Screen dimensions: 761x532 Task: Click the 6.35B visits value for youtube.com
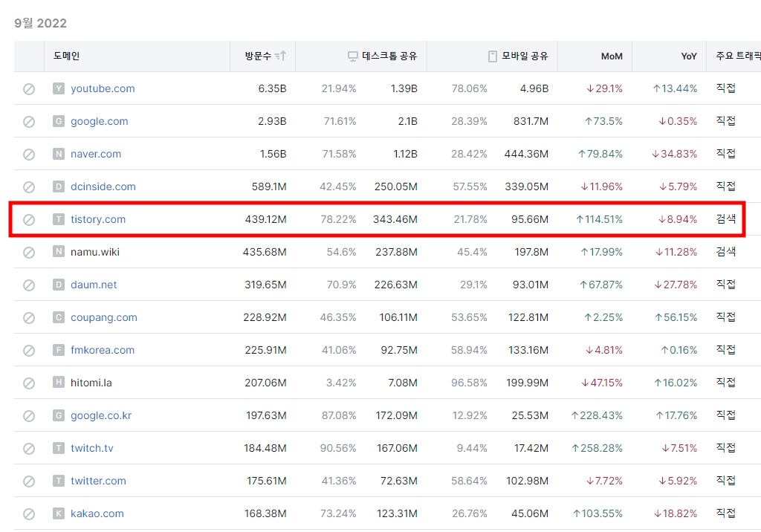pyautogui.click(x=272, y=88)
